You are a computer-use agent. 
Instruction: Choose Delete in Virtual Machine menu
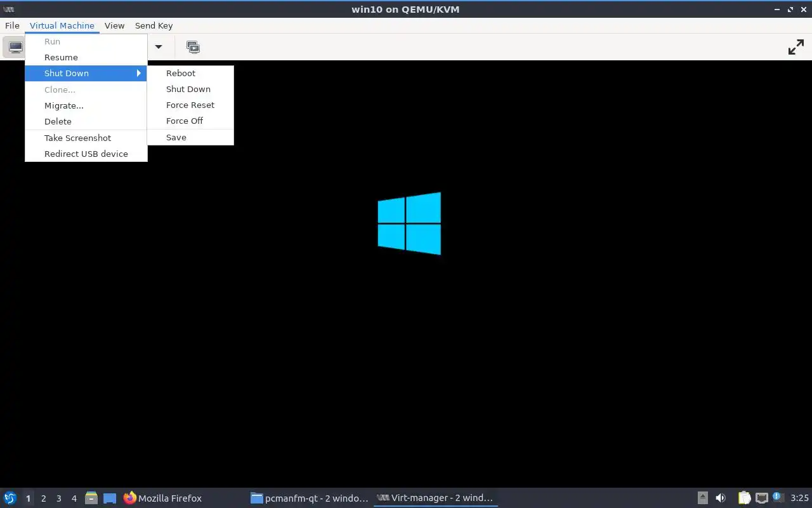coord(86,121)
